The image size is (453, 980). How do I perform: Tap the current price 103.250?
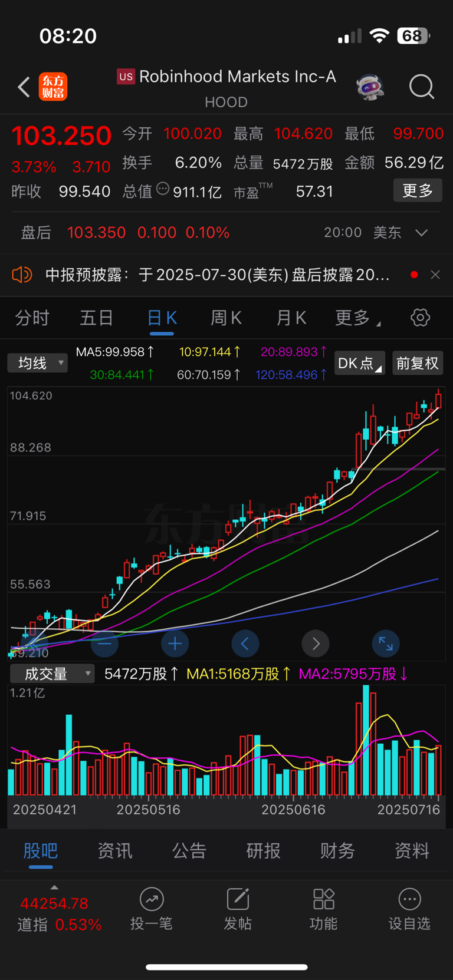pos(61,136)
